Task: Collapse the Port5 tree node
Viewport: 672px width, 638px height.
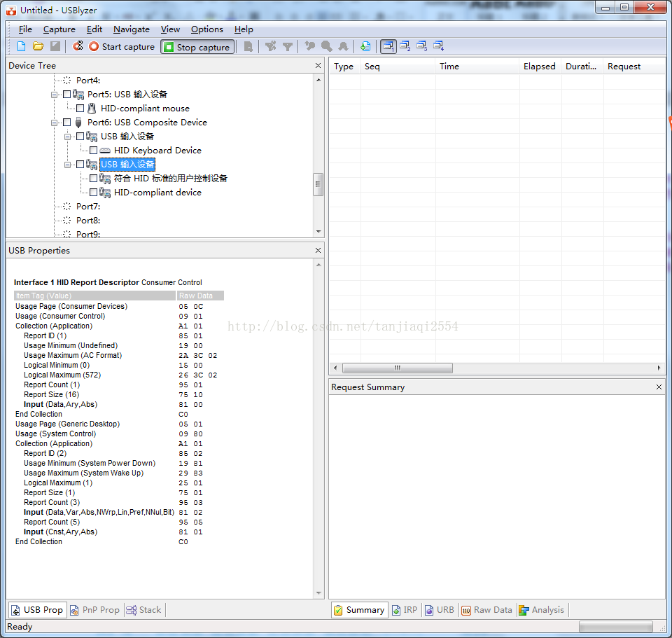Action: coord(54,95)
